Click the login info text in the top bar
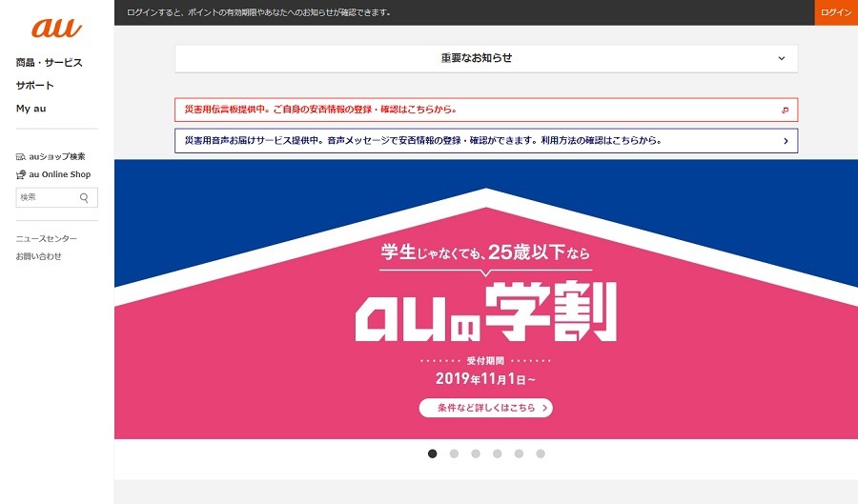The height and width of the screenshot is (504, 858). (x=258, y=12)
